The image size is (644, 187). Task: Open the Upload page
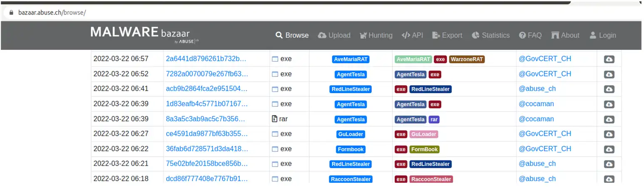tap(334, 35)
